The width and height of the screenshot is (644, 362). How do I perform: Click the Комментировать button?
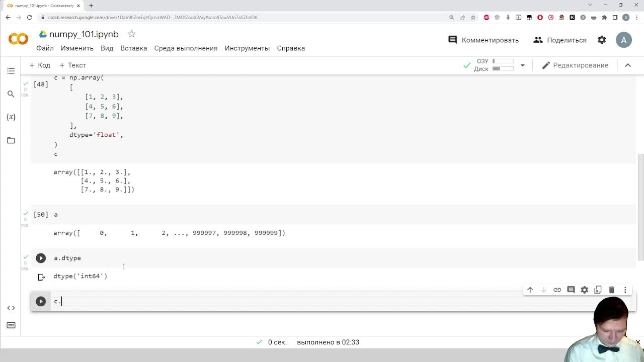[x=484, y=40]
